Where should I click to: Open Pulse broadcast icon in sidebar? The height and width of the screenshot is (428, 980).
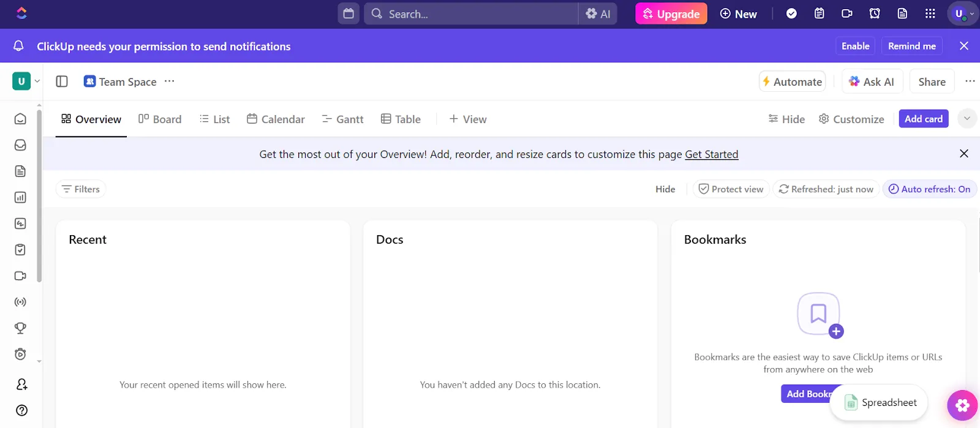(x=20, y=302)
